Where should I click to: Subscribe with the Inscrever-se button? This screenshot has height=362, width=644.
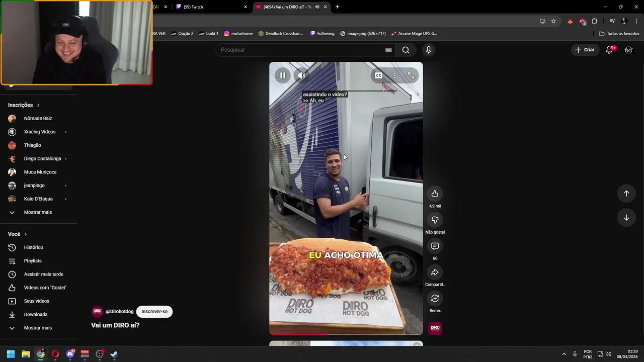coord(154,312)
